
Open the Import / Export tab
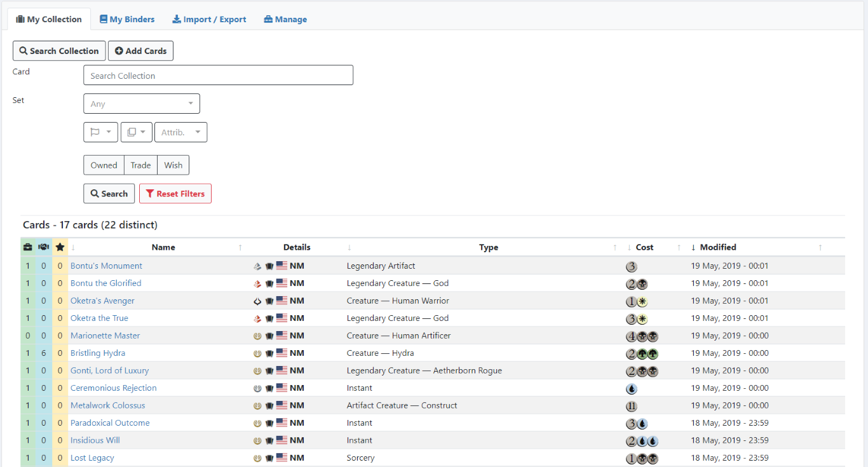pyautogui.click(x=209, y=19)
